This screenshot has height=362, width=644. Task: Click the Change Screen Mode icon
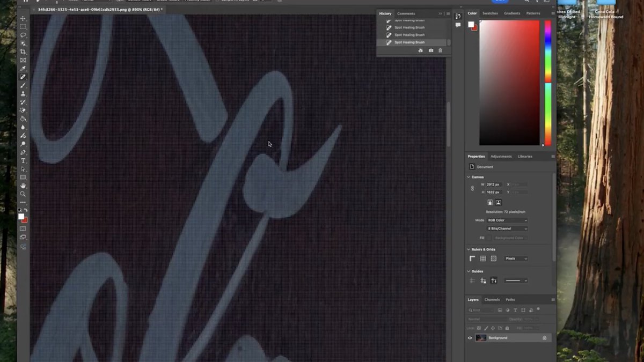(23, 237)
